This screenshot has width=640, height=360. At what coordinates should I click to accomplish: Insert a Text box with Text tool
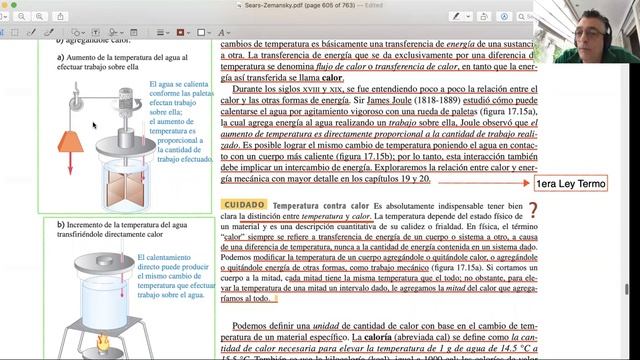(x=96, y=32)
